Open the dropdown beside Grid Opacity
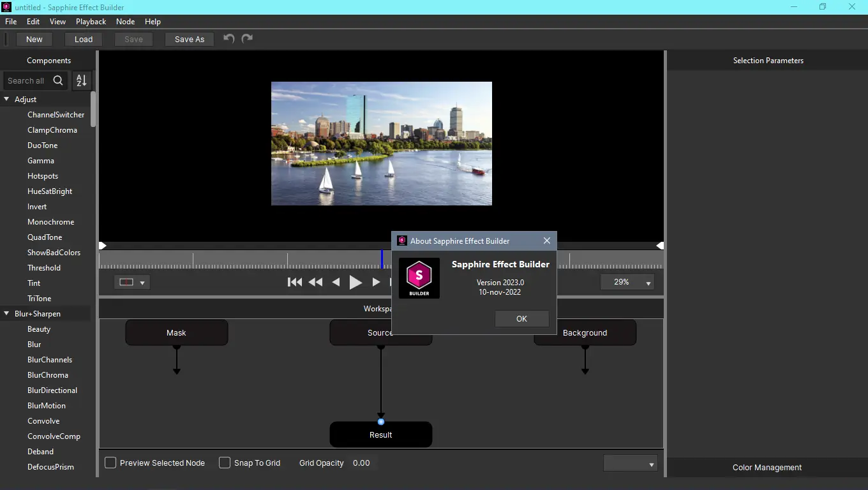 [x=631, y=463]
